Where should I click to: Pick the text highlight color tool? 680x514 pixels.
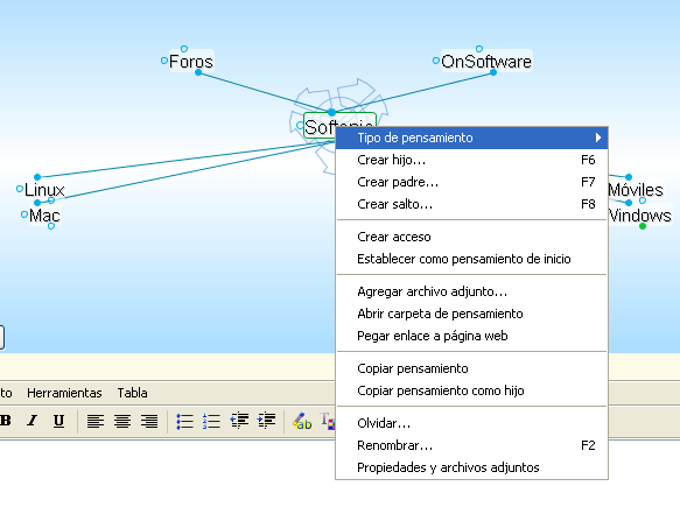[x=302, y=421]
